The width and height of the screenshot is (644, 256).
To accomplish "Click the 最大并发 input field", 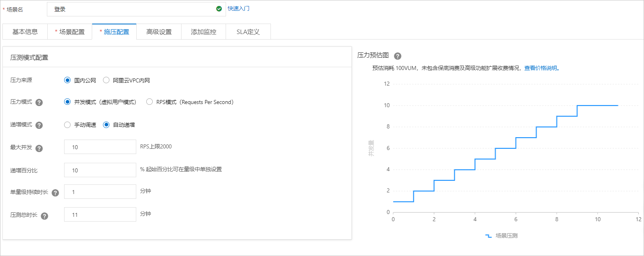I will (100, 147).
